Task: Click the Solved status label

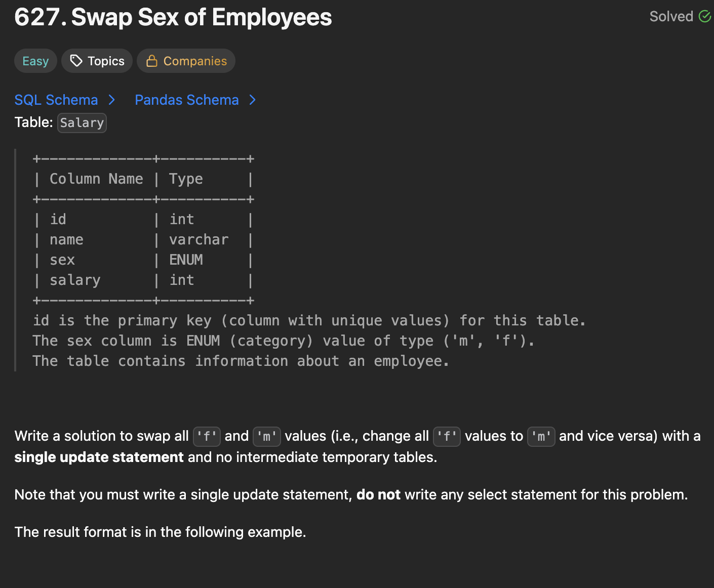Action: (x=671, y=16)
